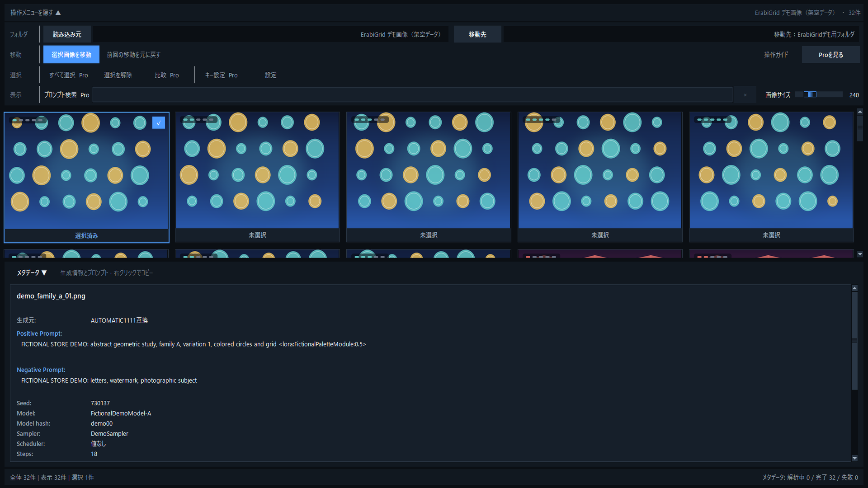Click the metadata panel scroll up arrow
The image size is (868, 488).
(x=854, y=288)
